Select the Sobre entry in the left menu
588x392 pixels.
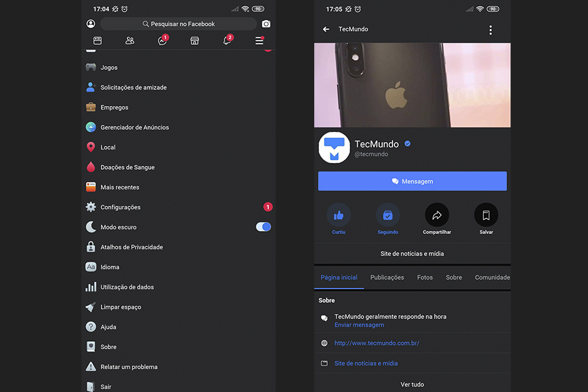pyautogui.click(x=178, y=347)
